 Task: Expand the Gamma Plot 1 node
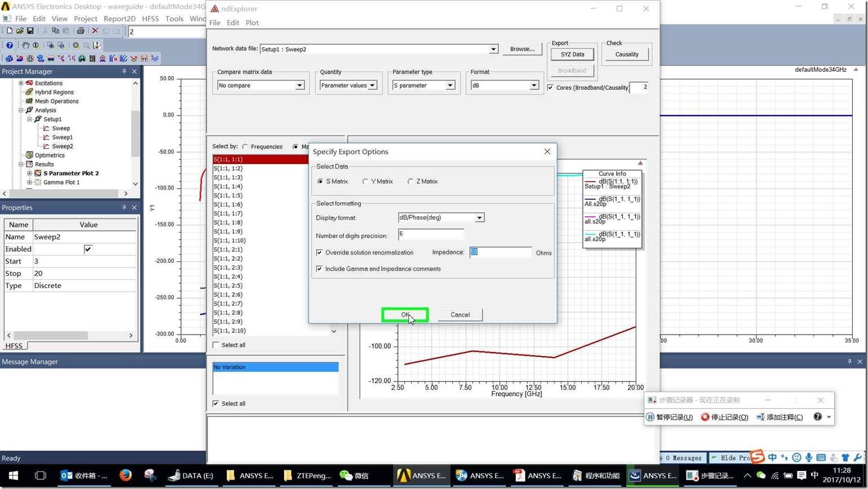30,182
